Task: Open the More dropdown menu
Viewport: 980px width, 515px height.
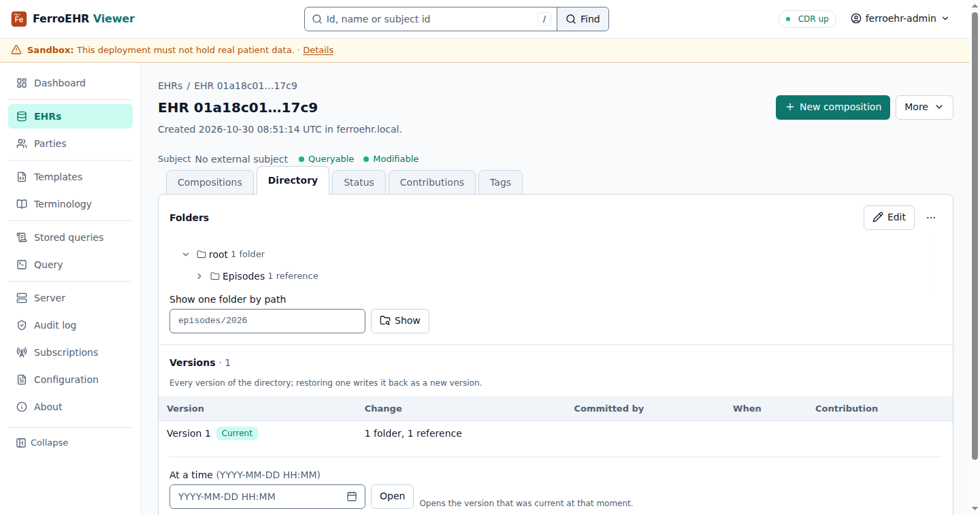Action: pyautogui.click(x=924, y=107)
